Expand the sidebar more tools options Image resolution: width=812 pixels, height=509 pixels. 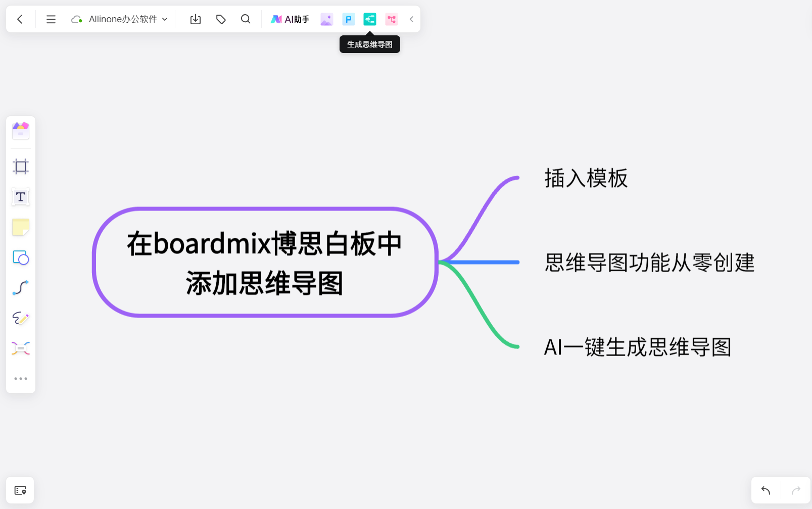coord(20,378)
